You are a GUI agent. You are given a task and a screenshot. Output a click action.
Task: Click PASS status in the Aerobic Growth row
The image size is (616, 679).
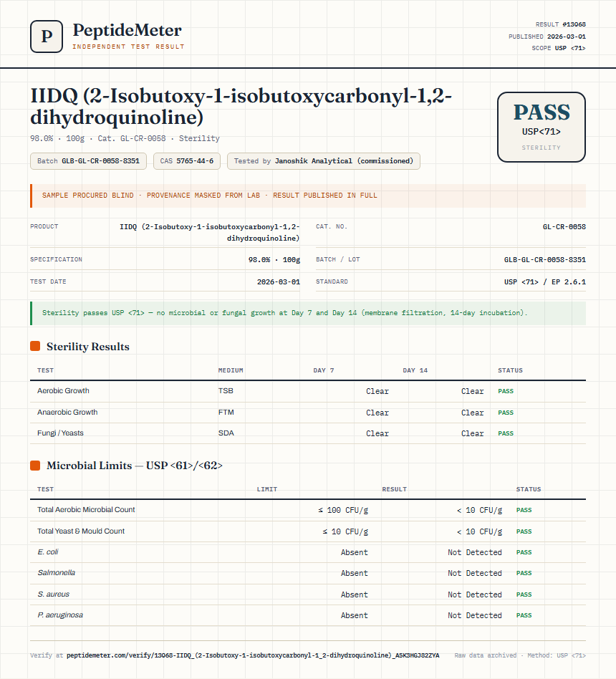(506, 391)
